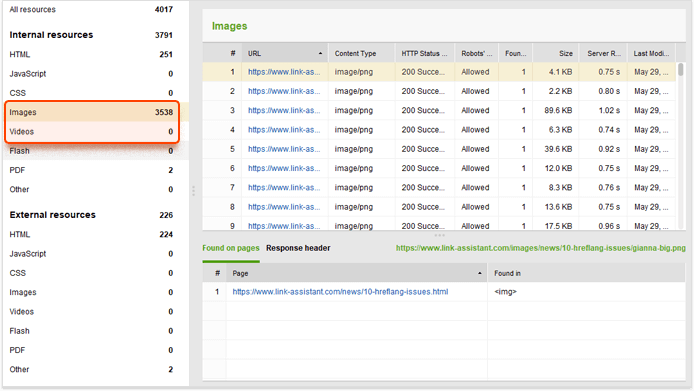Open the gianna-big.png image URL link
694x391 pixels.
point(540,248)
